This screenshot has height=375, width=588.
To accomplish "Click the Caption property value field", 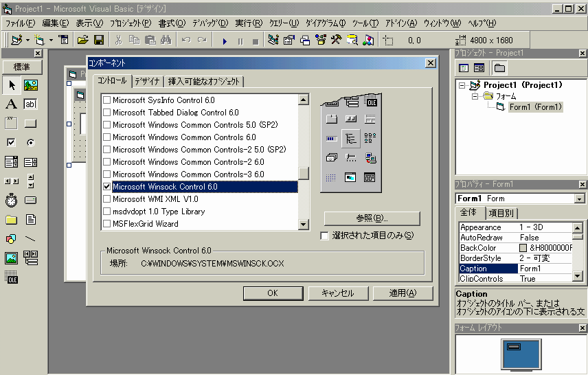I will point(545,269).
